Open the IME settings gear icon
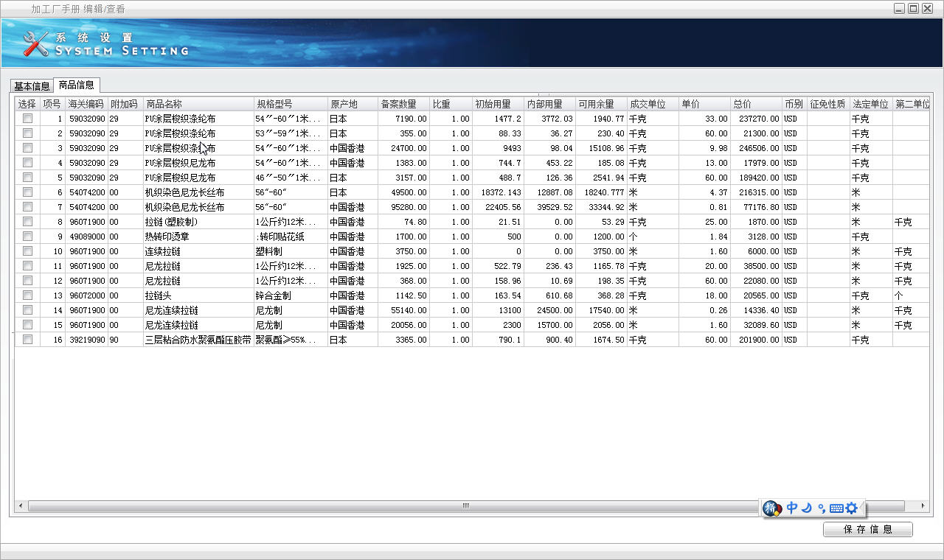 coord(852,508)
